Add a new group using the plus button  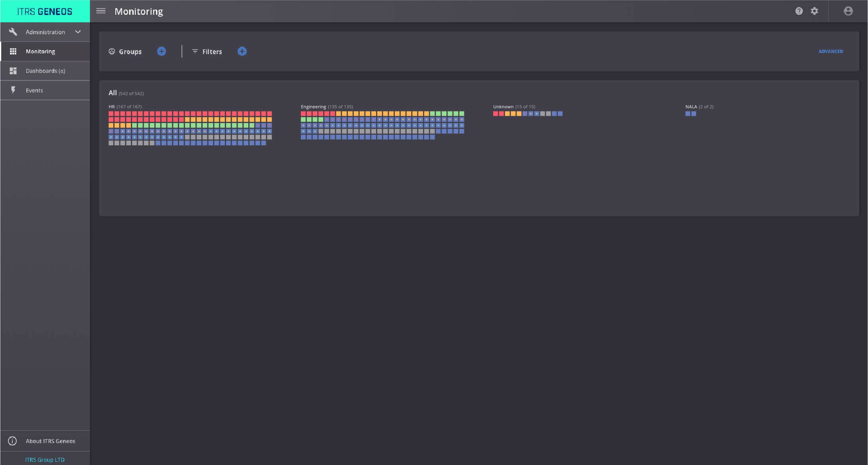(x=162, y=51)
